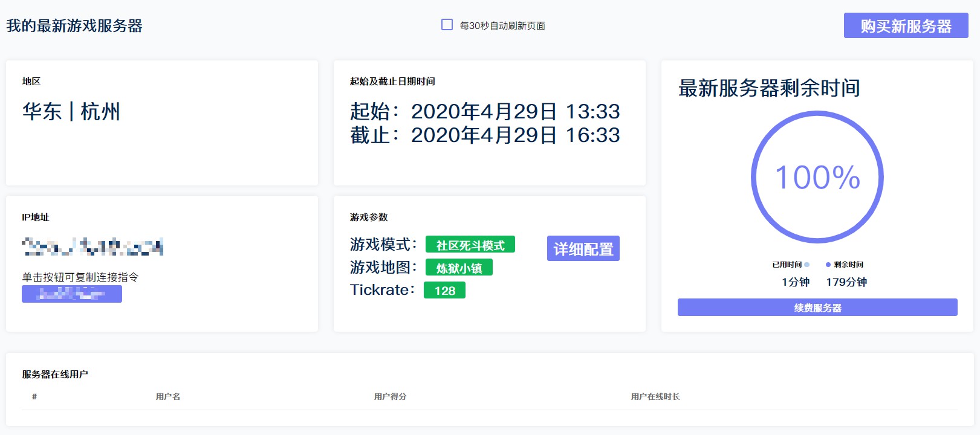Click the 剩余时间 legend dot
980x435 pixels.
coord(828,265)
